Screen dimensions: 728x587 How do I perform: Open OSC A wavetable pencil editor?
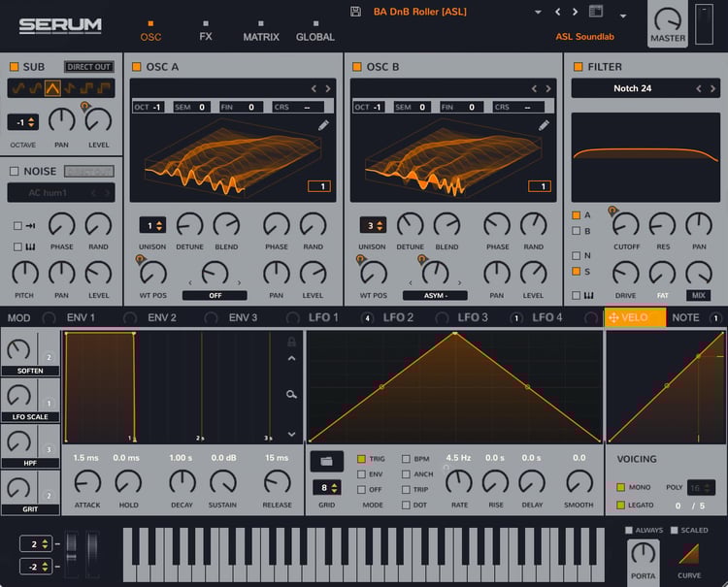pos(323,125)
